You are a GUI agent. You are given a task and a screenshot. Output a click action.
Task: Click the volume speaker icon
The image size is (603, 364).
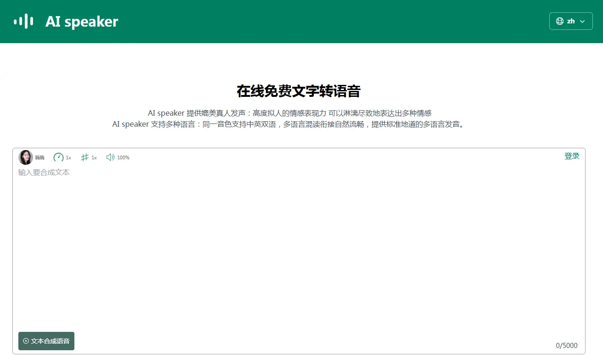tap(110, 157)
